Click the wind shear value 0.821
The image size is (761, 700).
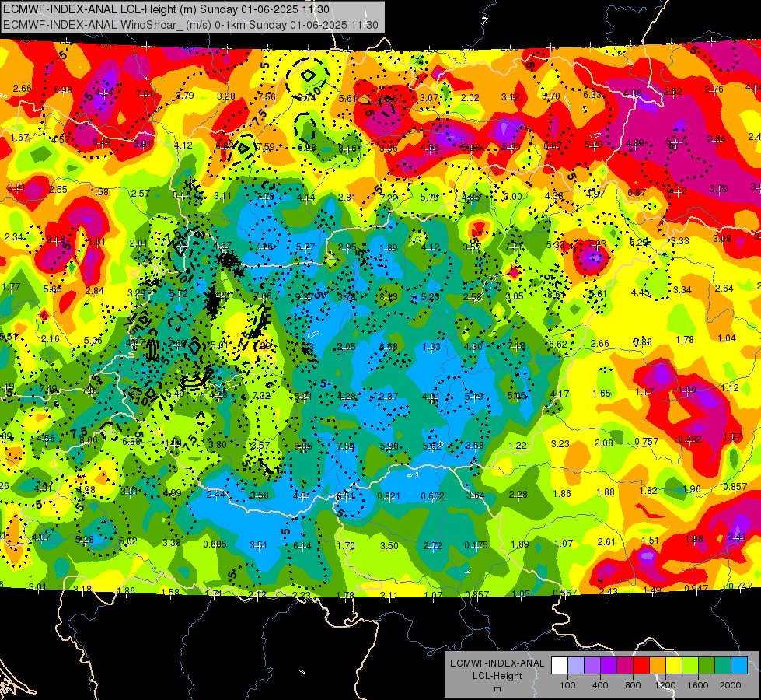(x=389, y=496)
